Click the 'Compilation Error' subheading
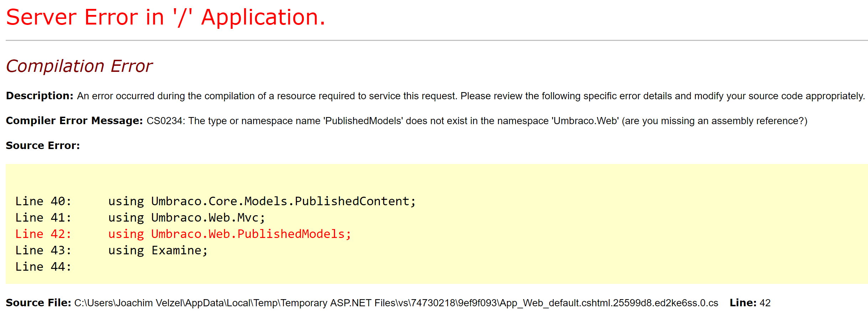The image size is (868, 318). [x=79, y=66]
